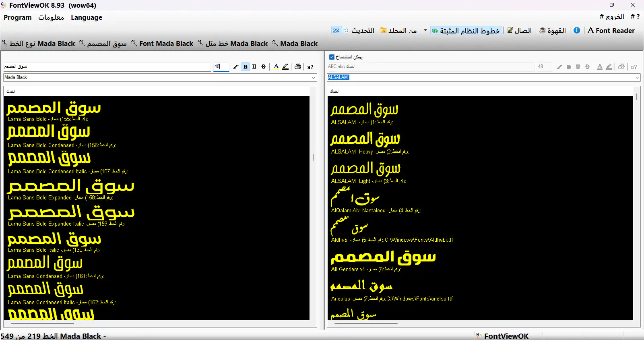Click the التحديث refresh button
Viewport: 644px width, 340px height.
pos(359,31)
